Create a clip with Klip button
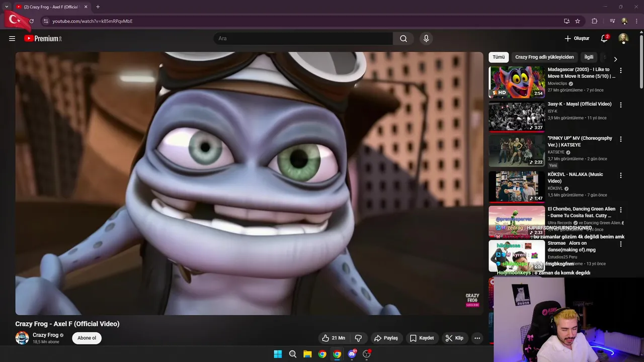The image size is (644, 362). [x=454, y=338]
